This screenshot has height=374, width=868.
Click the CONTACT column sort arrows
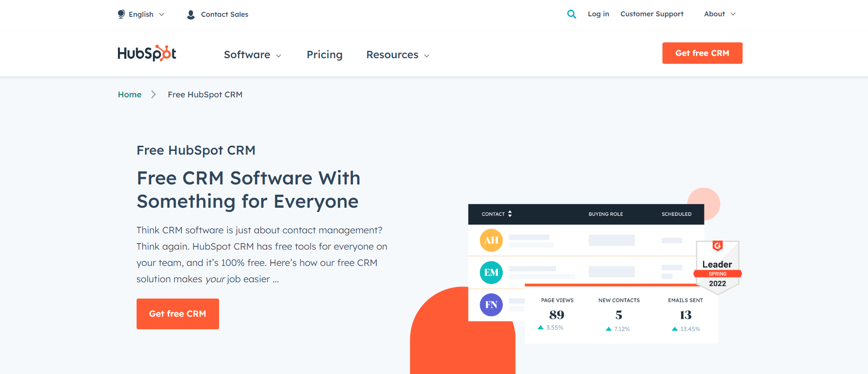pyautogui.click(x=510, y=214)
